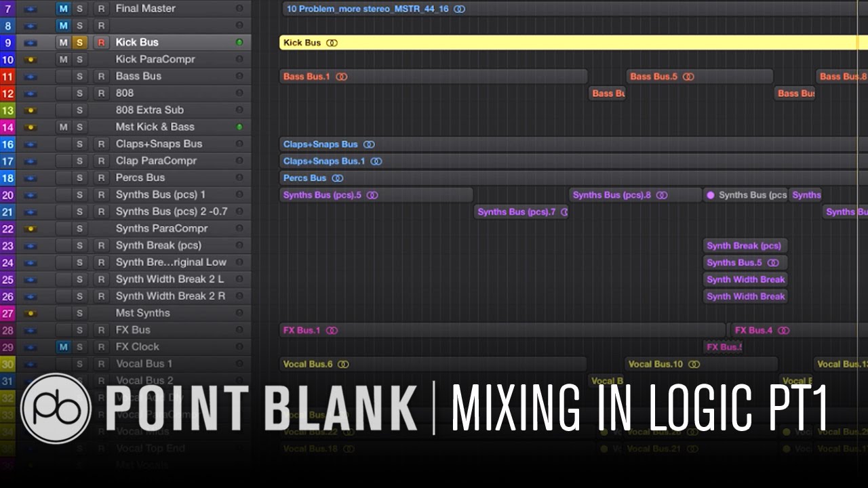The image size is (868, 488).
Task: Click the Percs Bus track icon
Action: point(30,178)
